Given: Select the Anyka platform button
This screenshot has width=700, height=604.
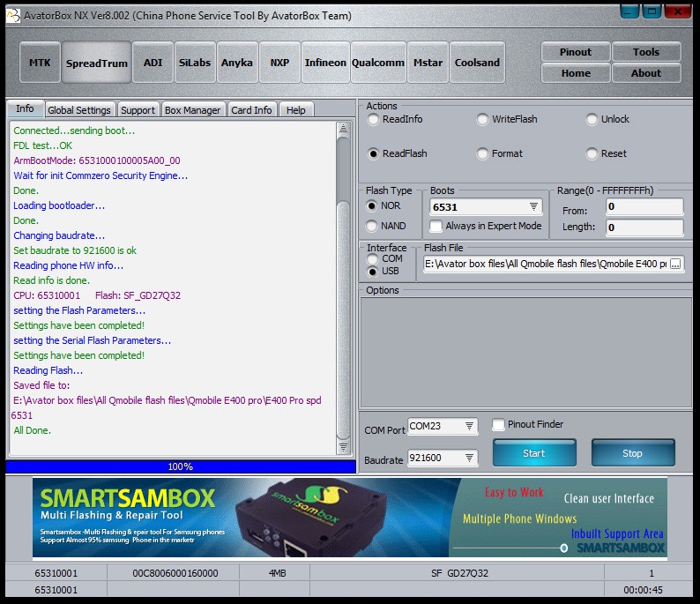Looking at the screenshot, I should [237, 63].
